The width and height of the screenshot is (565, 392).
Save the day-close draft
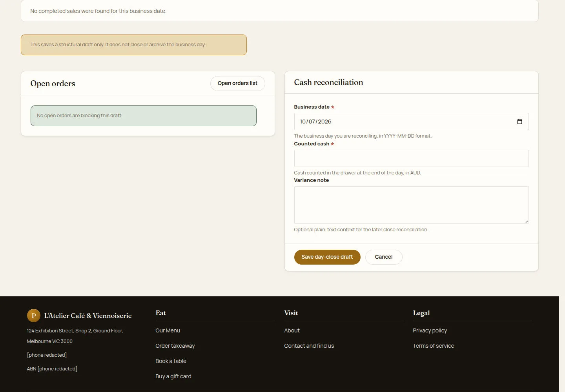pyautogui.click(x=327, y=257)
